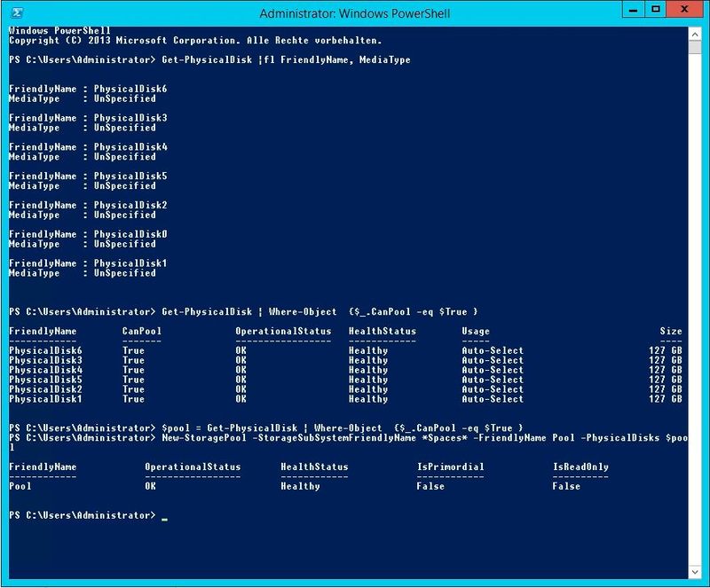Click the 'Get-PhysicalDisk |fl FriendlyName, MediaType' command
Image resolution: width=710 pixels, height=588 pixels.
point(286,59)
